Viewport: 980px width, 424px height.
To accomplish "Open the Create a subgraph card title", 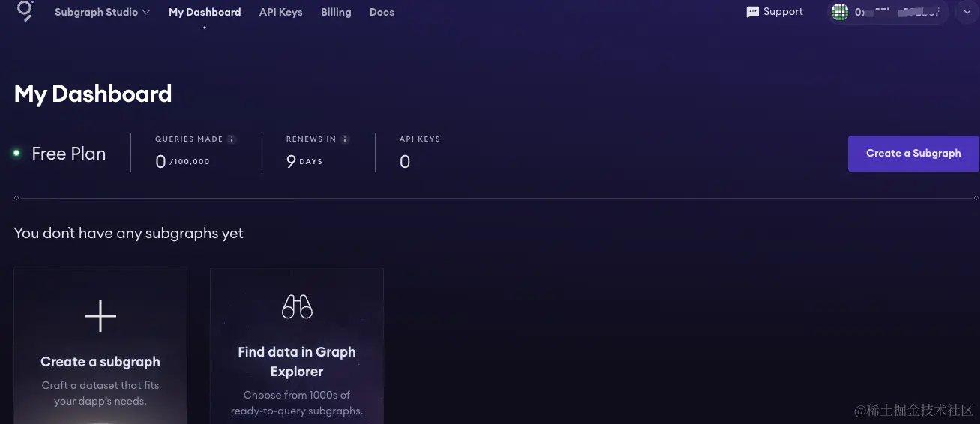I will [100, 362].
